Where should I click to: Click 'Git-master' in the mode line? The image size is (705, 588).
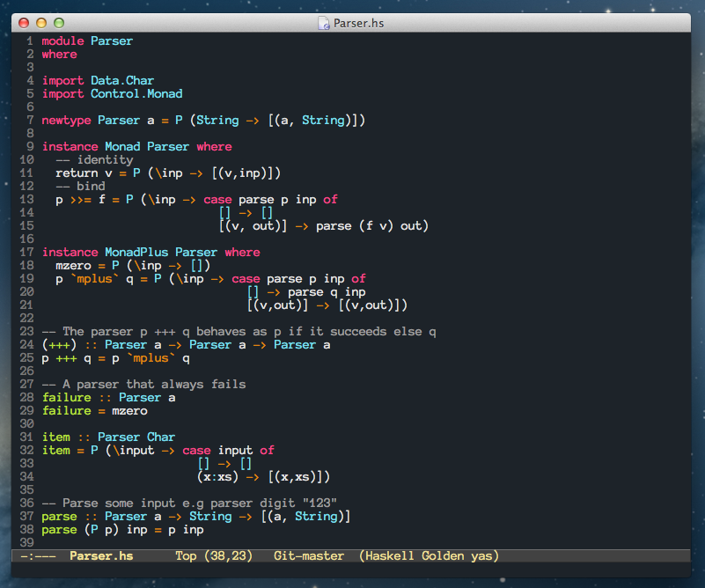coord(309,556)
